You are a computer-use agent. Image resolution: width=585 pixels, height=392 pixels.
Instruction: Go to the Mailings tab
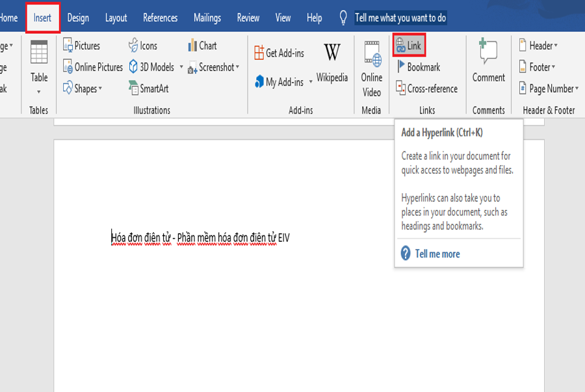[207, 18]
